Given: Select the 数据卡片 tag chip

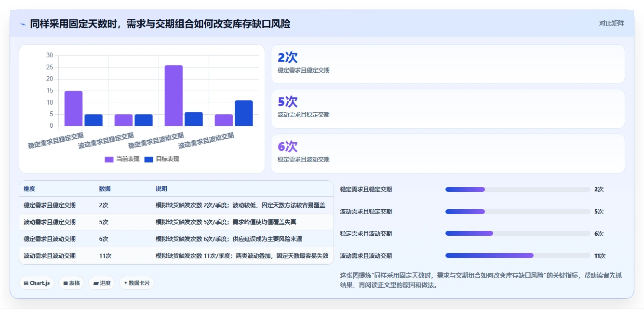Looking at the screenshot, I should [137, 283].
